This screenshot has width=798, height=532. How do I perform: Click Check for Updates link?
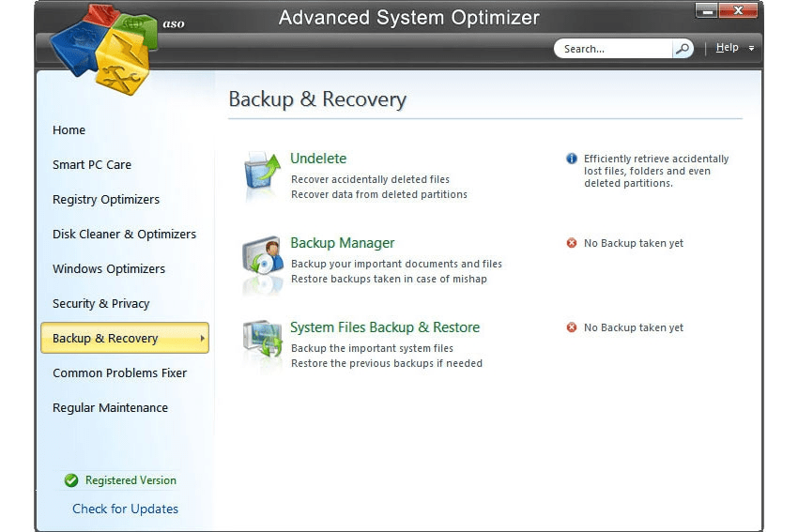point(125,509)
